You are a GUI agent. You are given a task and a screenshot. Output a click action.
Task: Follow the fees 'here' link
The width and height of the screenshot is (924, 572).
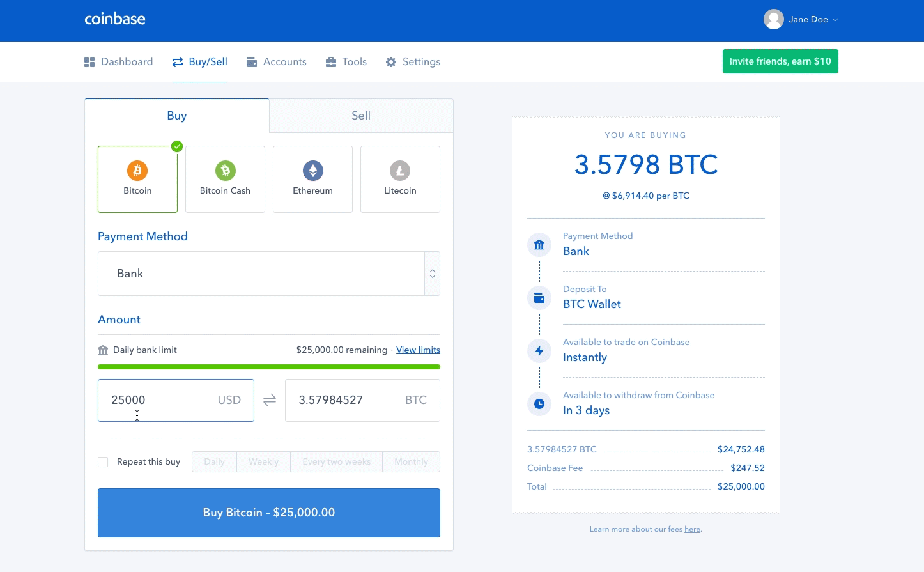tap(692, 529)
